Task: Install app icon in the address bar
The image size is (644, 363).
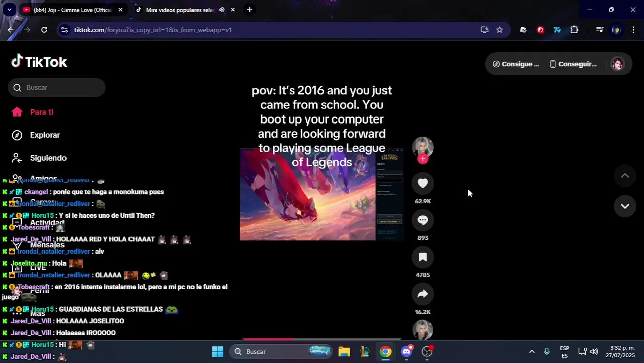Action: (484, 30)
